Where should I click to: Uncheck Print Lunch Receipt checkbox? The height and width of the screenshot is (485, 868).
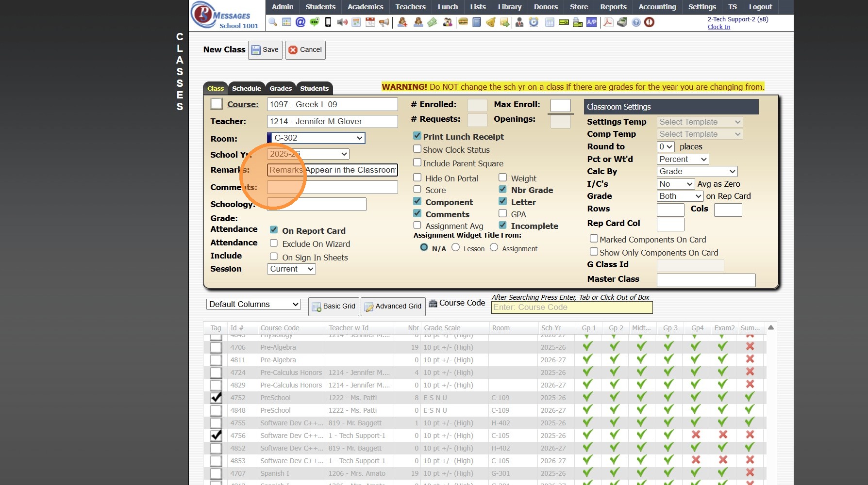[417, 136]
